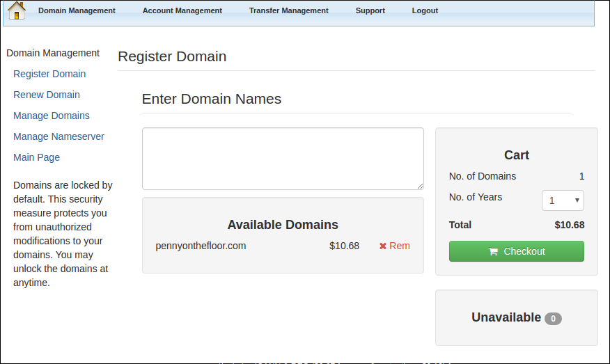The height and width of the screenshot is (364, 610).
Task: Open the Account Management menu
Action: tap(182, 11)
